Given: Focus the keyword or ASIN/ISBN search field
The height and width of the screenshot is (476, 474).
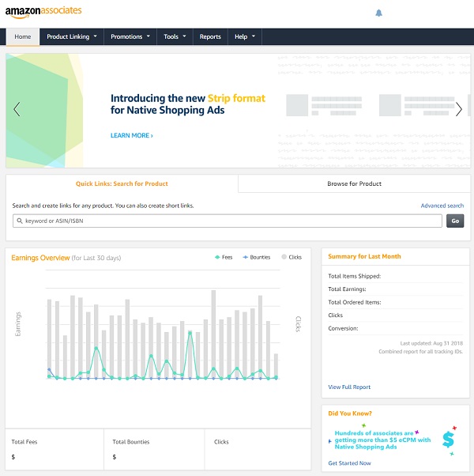Looking at the screenshot, I should (228, 221).
